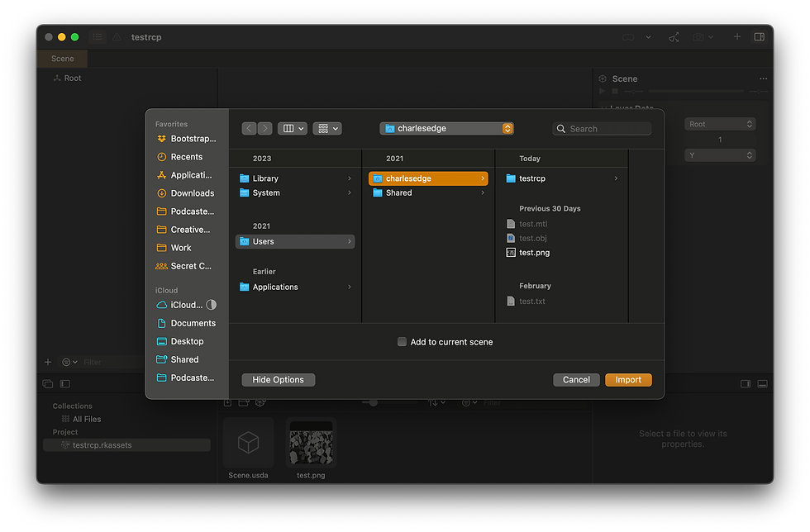Click the add (+) icon below the hierarchy panel
This screenshot has width=810, height=532.
pyautogui.click(x=47, y=362)
